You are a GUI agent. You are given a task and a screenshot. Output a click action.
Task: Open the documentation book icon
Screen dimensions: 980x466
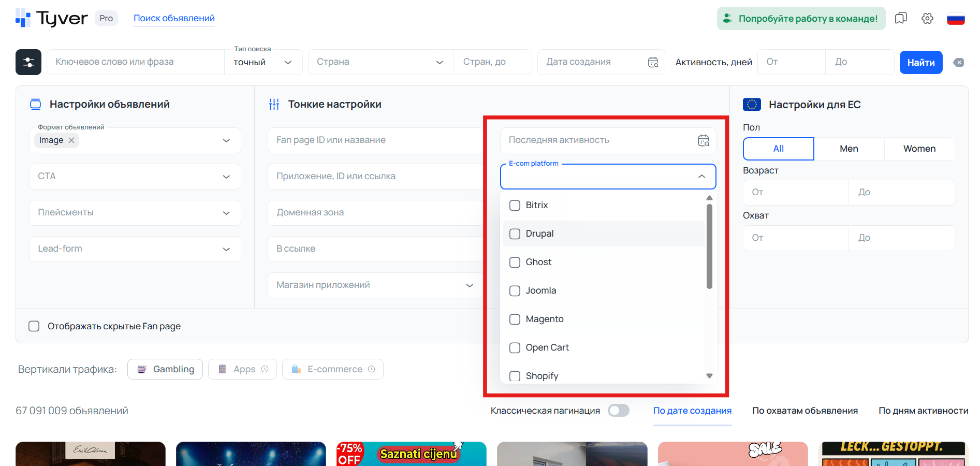click(901, 18)
